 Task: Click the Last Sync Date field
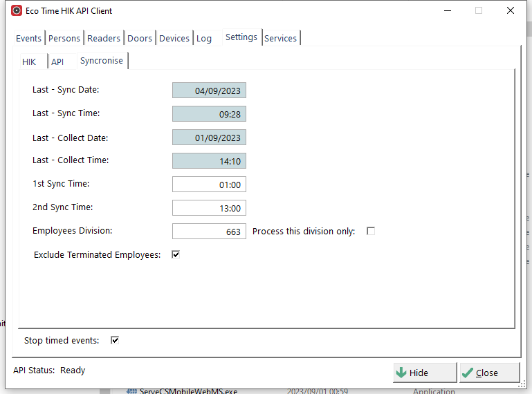pos(209,91)
